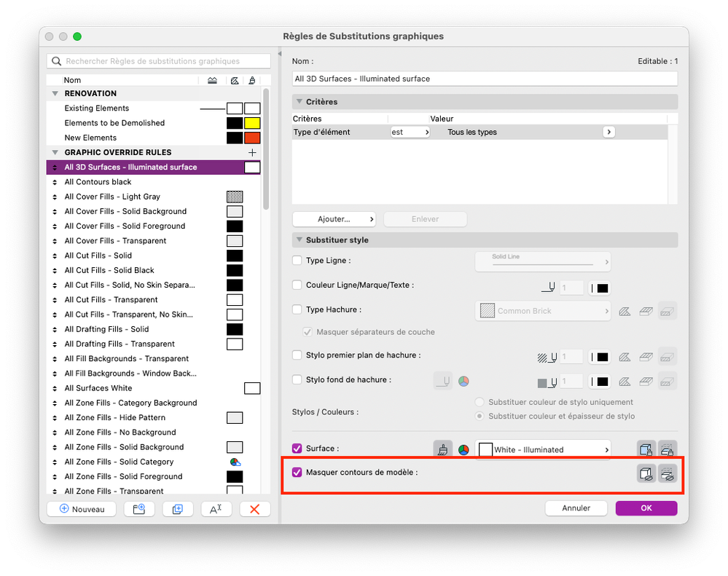Delete the rule with the red X
This screenshot has height=576, width=728.
pyautogui.click(x=254, y=509)
